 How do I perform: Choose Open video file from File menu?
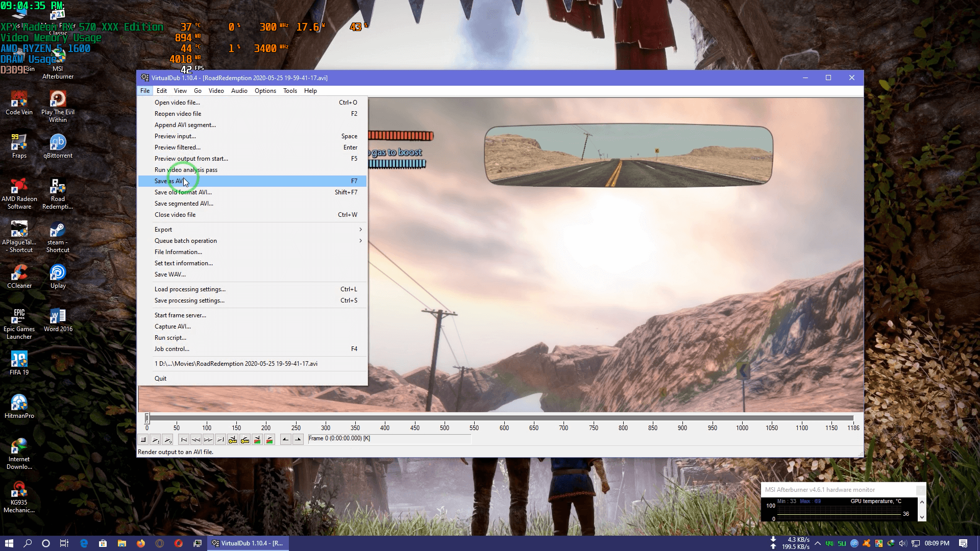(252, 103)
